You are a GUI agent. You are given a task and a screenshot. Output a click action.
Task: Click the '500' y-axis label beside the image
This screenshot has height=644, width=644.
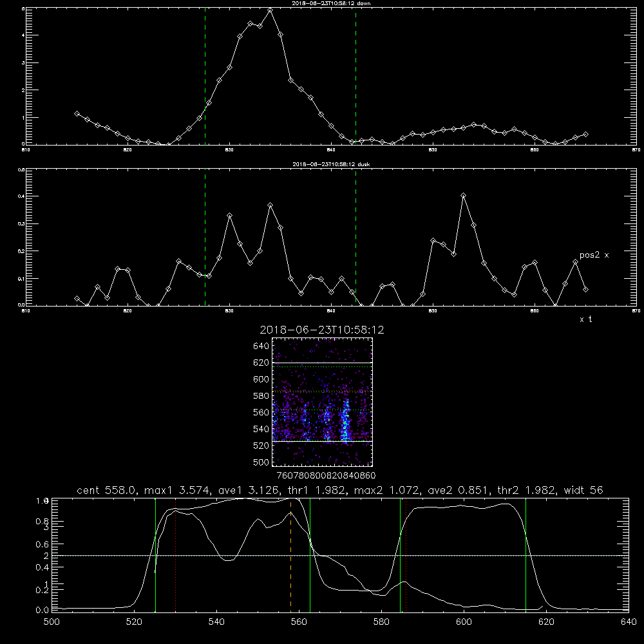click(261, 462)
